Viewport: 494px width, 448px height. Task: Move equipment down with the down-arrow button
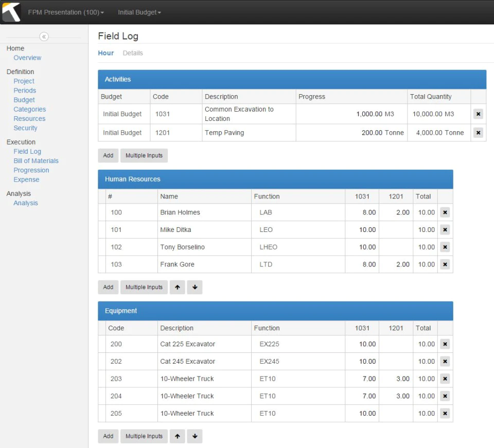(x=195, y=436)
